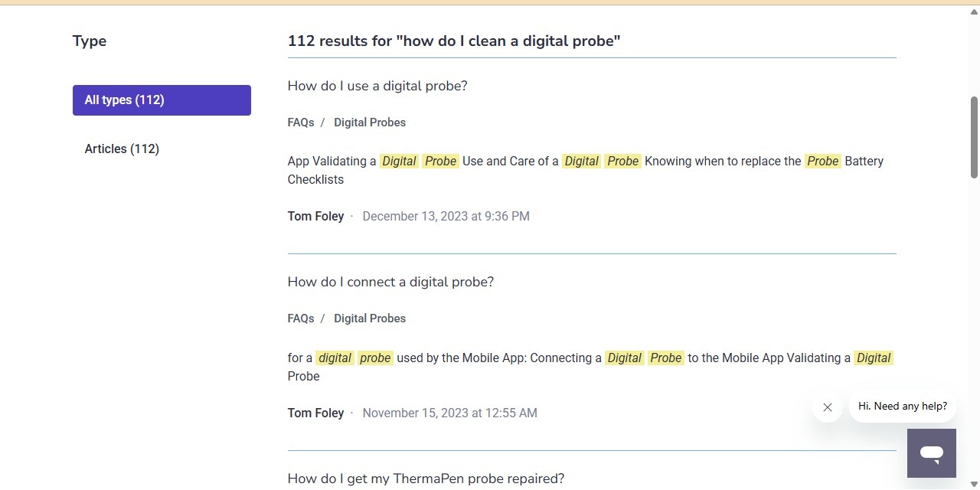Click the scrollbar down arrow
This screenshot has width=980, height=490.
click(x=973, y=484)
